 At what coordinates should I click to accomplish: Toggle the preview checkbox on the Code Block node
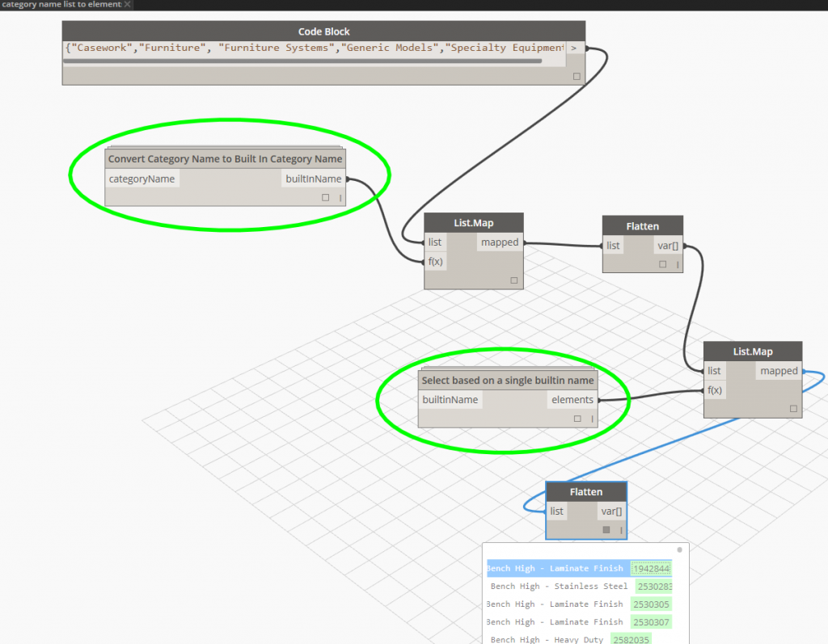click(x=577, y=75)
